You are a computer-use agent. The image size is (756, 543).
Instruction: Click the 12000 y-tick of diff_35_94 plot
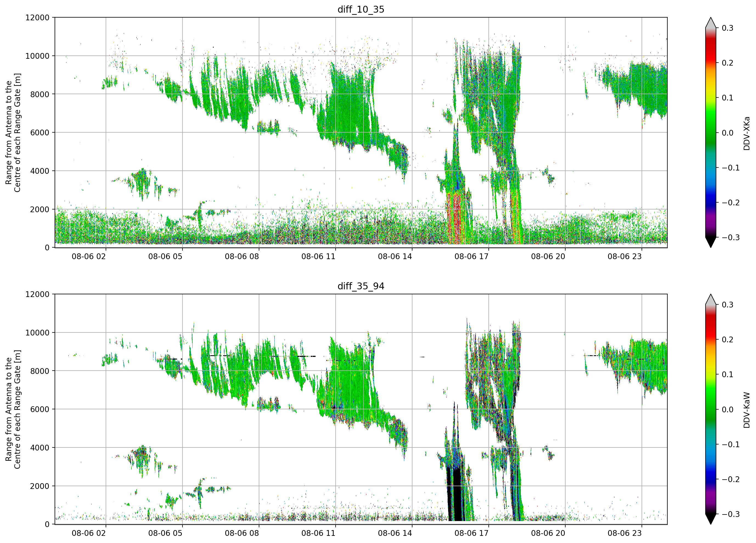pos(37,294)
